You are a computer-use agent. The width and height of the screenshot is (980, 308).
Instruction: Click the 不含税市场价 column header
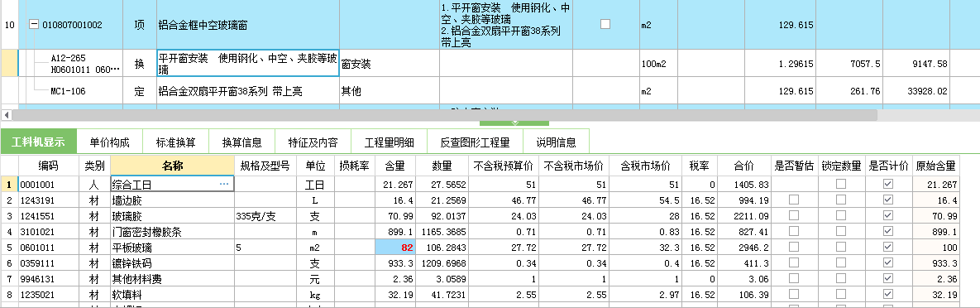[573, 166]
